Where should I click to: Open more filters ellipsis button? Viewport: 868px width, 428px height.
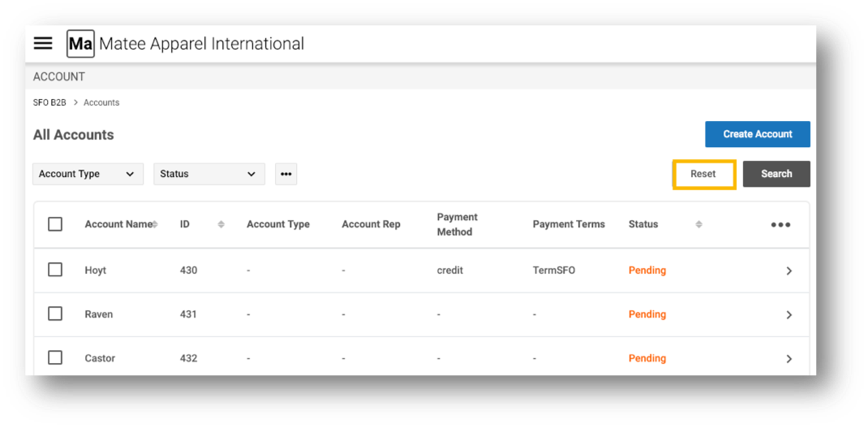[x=286, y=174]
